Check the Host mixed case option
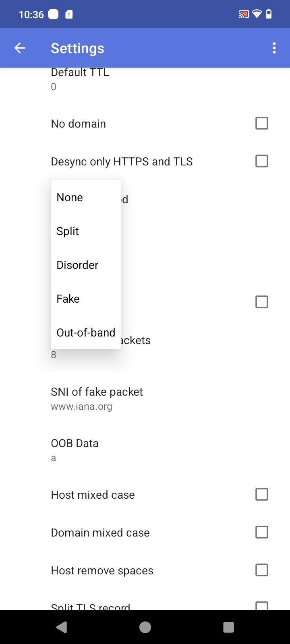The width and height of the screenshot is (290, 644). [262, 494]
